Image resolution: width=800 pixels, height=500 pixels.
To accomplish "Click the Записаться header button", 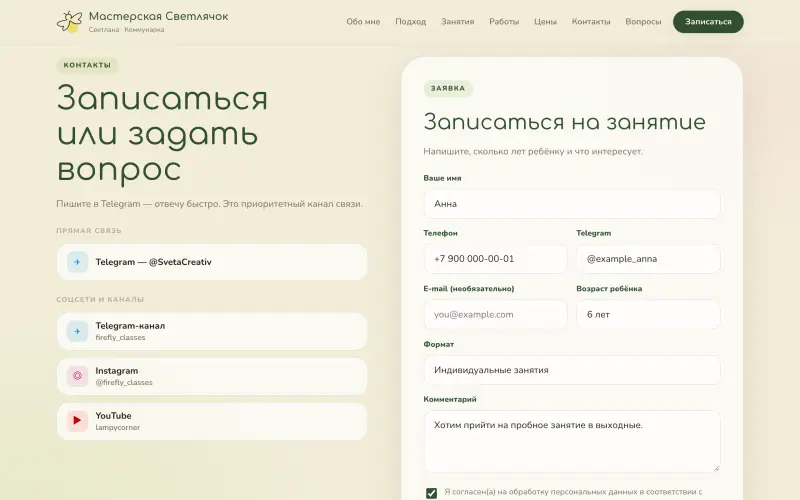I will pyautogui.click(x=708, y=21).
